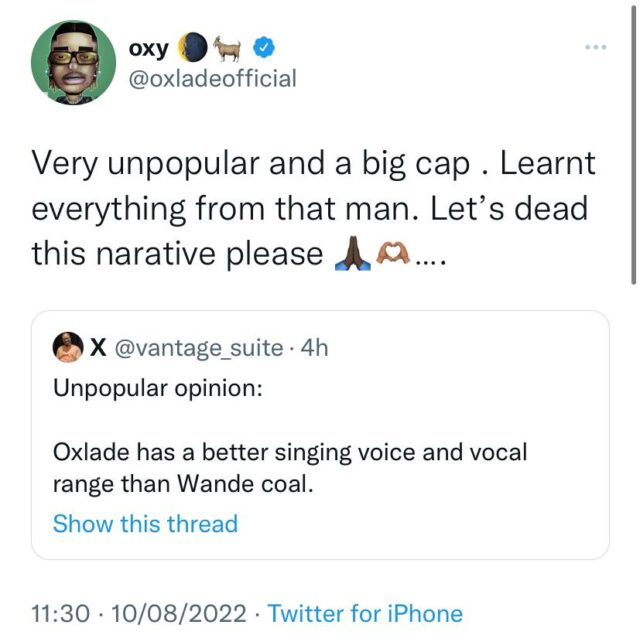
Task: Open the Twitter for iPhone source link
Action: (365, 613)
